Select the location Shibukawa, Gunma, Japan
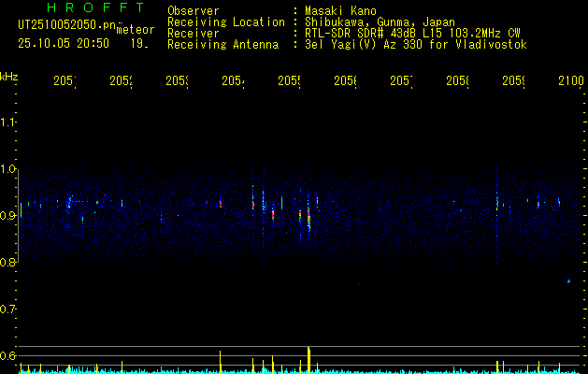 pos(380,22)
